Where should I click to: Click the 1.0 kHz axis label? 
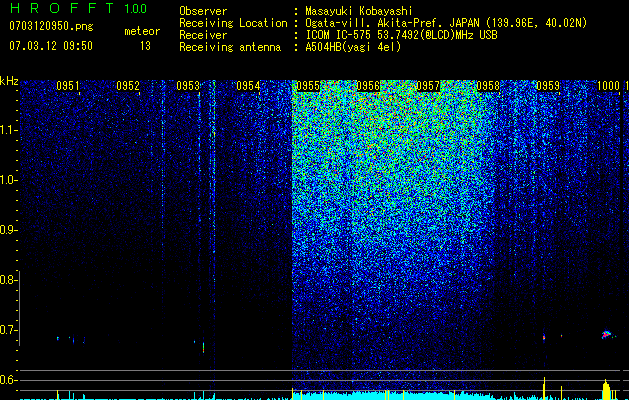pyautogui.click(x=8, y=180)
